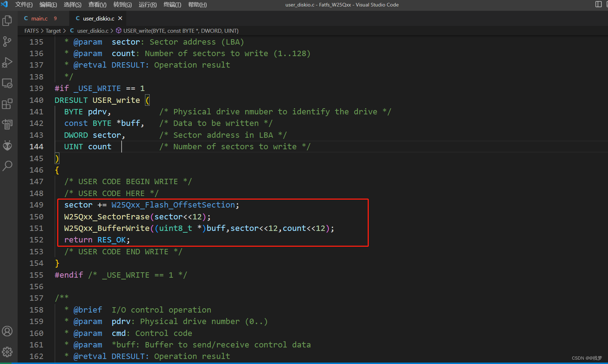Open the 选择(S) menu

(73, 5)
